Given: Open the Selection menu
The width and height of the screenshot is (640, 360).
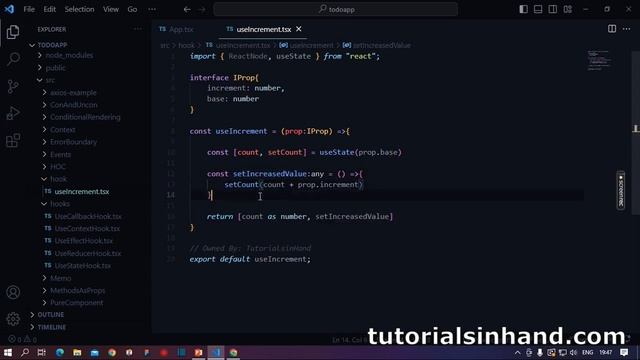Looking at the screenshot, I should pos(79,9).
